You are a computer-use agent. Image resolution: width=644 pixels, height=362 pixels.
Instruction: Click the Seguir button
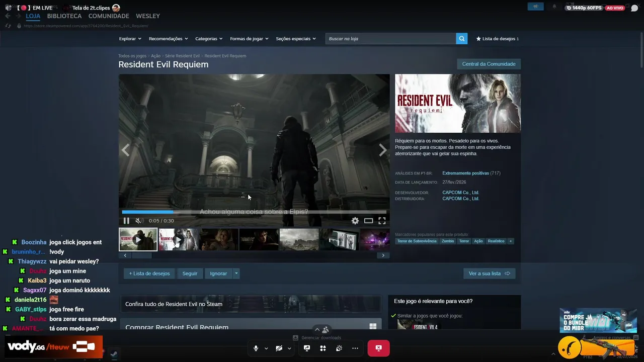(x=190, y=274)
